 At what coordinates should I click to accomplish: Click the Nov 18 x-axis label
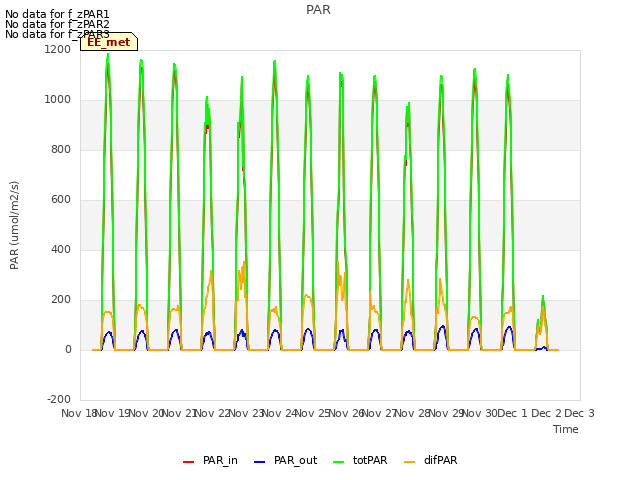point(78,413)
